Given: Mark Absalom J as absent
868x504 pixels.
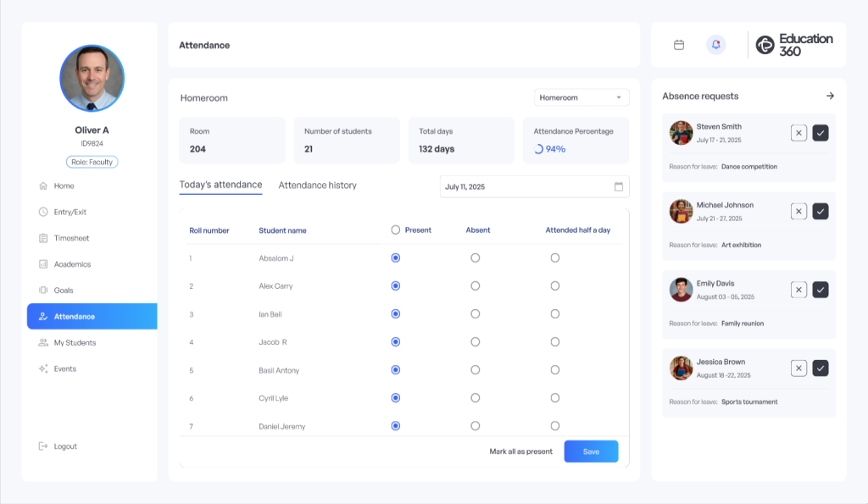Looking at the screenshot, I should [475, 258].
